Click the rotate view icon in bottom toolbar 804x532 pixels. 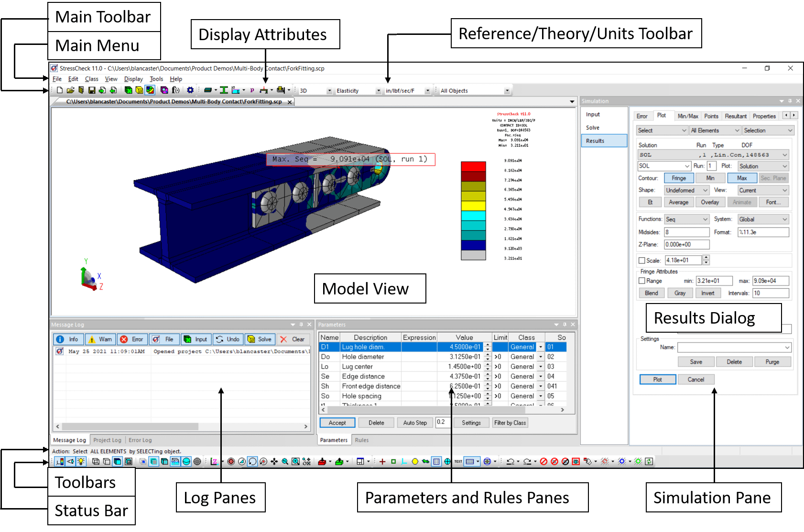coord(253,462)
